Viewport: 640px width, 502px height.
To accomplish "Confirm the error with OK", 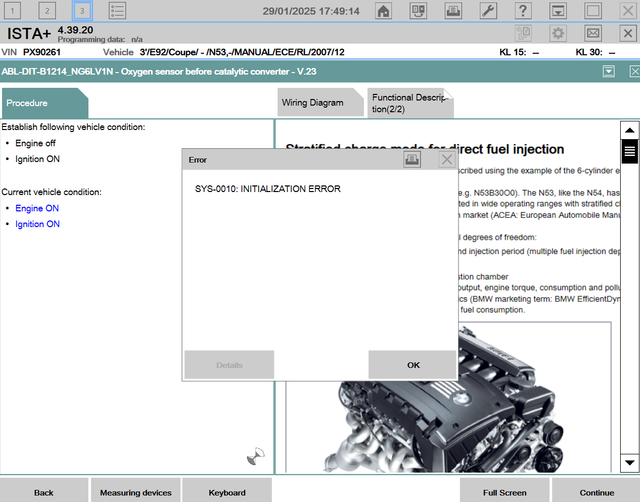I will (x=413, y=365).
